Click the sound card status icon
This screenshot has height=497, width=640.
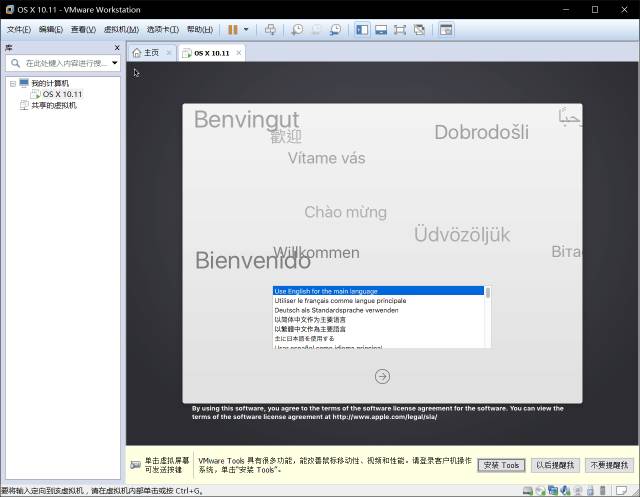566,490
